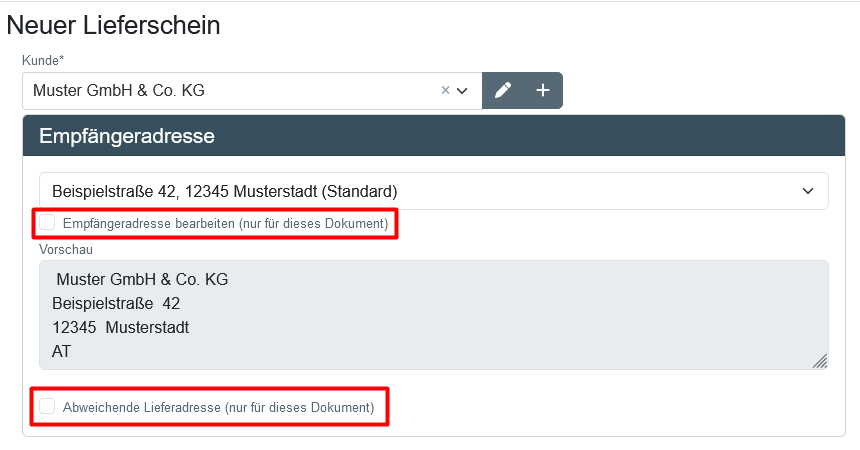Click the 'Empfängeradresse bearbeiten (nur für dieses Dokument)' label text

click(225, 224)
